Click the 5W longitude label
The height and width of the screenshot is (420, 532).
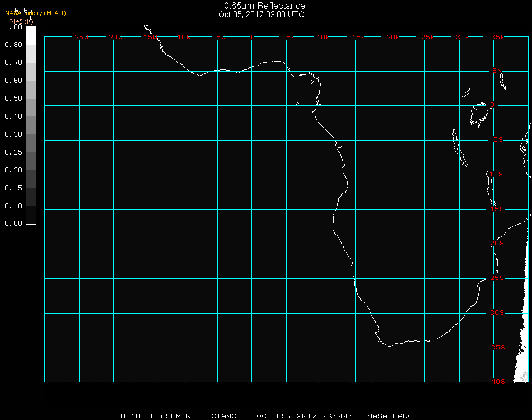coord(221,37)
